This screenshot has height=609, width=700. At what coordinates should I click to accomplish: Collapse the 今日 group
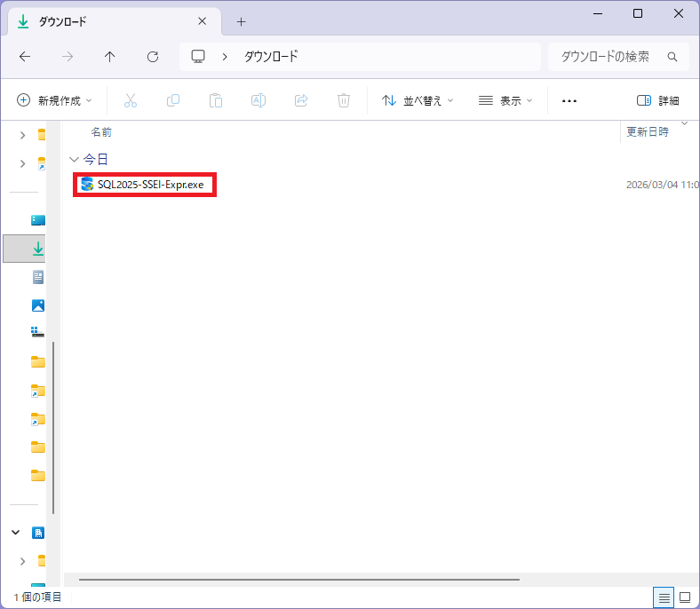tap(74, 159)
